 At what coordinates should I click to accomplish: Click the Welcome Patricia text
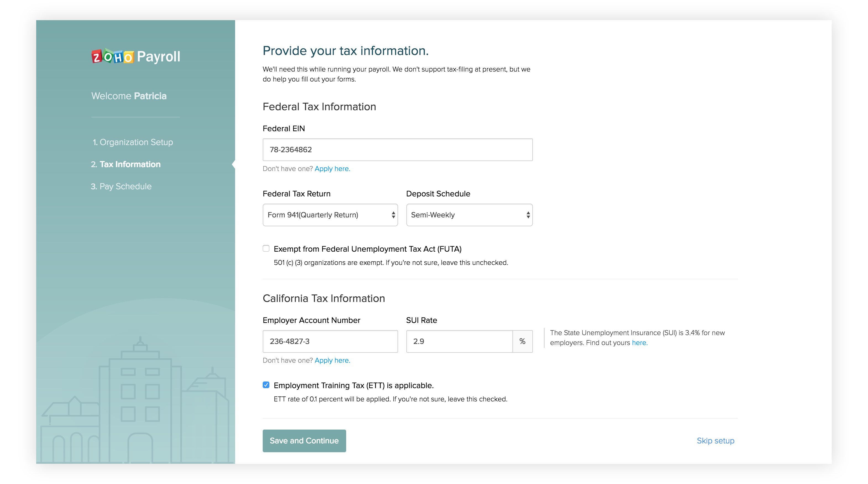129,96
